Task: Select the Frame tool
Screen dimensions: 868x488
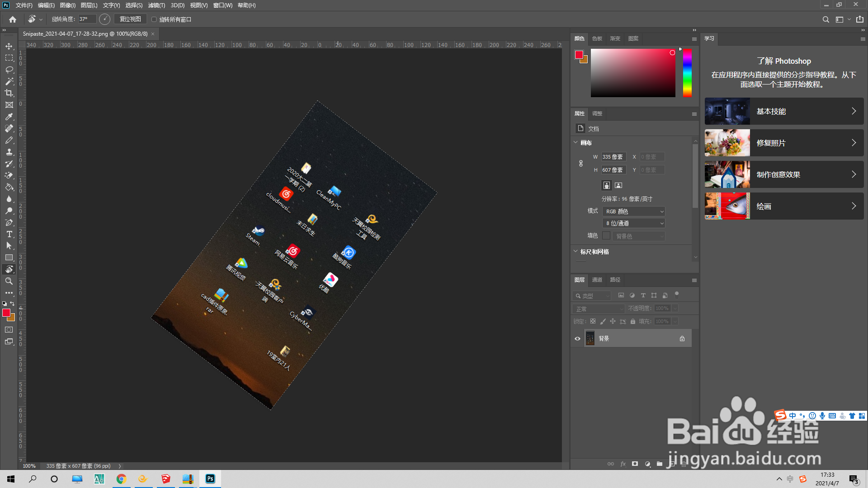Action: [x=9, y=105]
